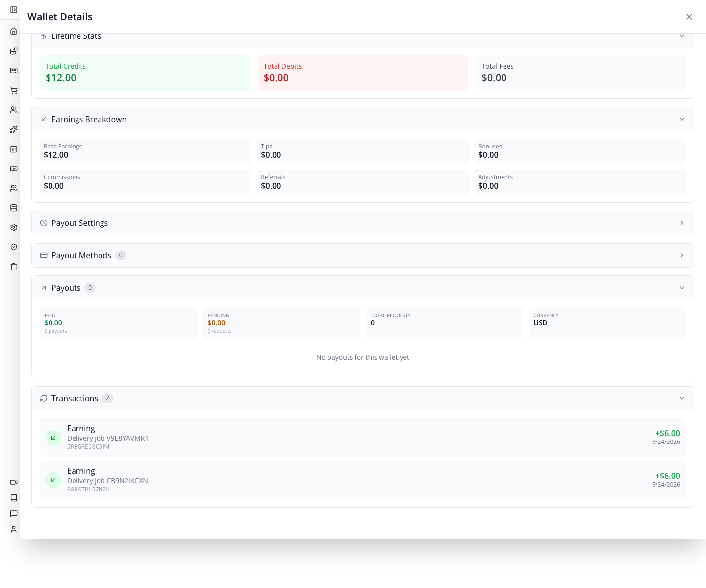Expand the Payout Settings section chevron
This screenshot has height=588, width=706.
pyautogui.click(x=682, y=223)
